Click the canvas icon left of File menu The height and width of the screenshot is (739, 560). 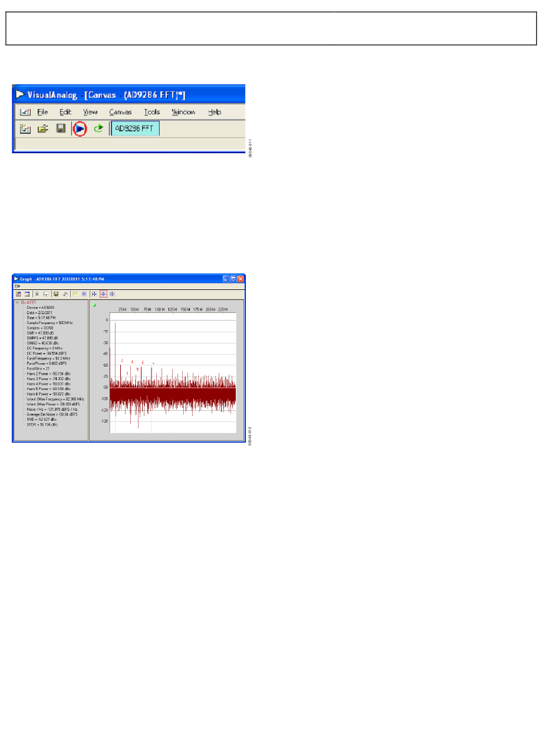(25, 112)
